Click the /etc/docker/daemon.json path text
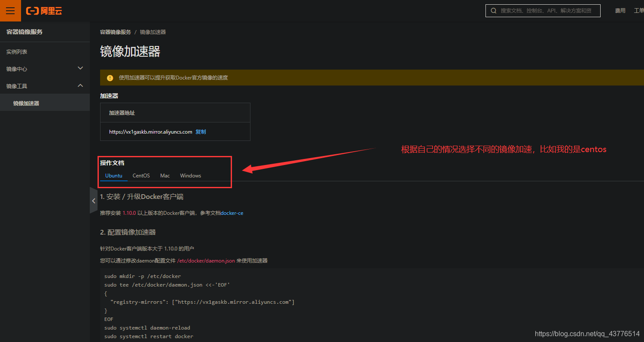Screen dimensions: 644x342 [x=206, y=261]
